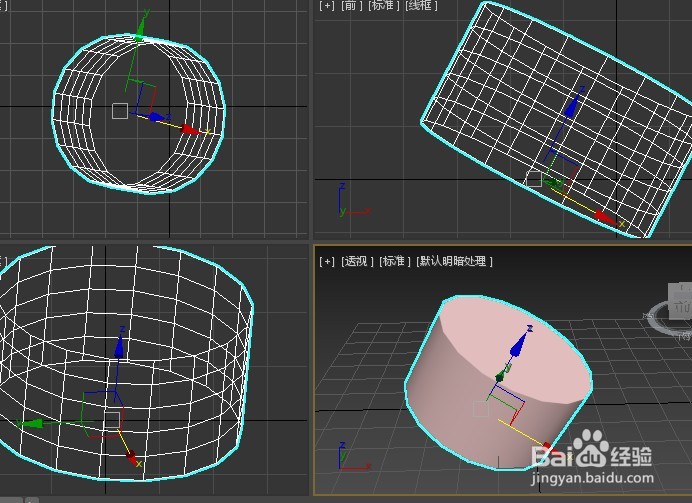Click the green Y axis arrow in the perspective viewport
This screenshot has height=503, width=692.
pyautogui.click(x=501, y=375)
